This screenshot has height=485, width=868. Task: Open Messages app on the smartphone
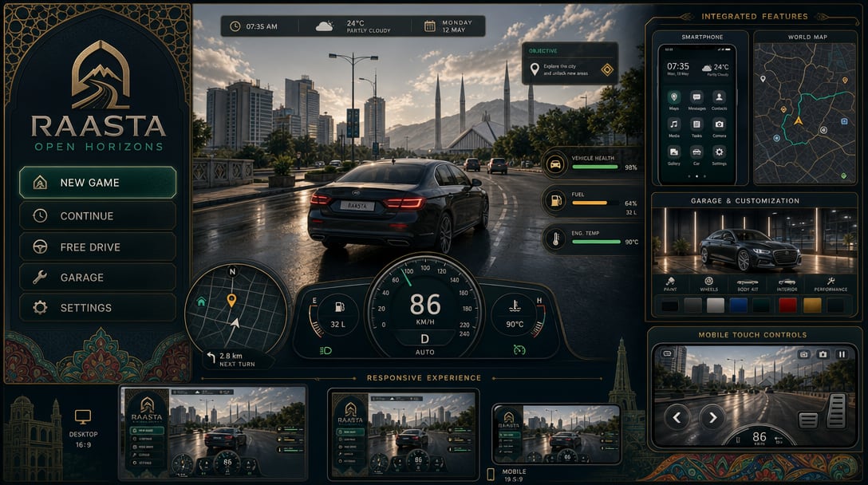click(x=696, y=97)
